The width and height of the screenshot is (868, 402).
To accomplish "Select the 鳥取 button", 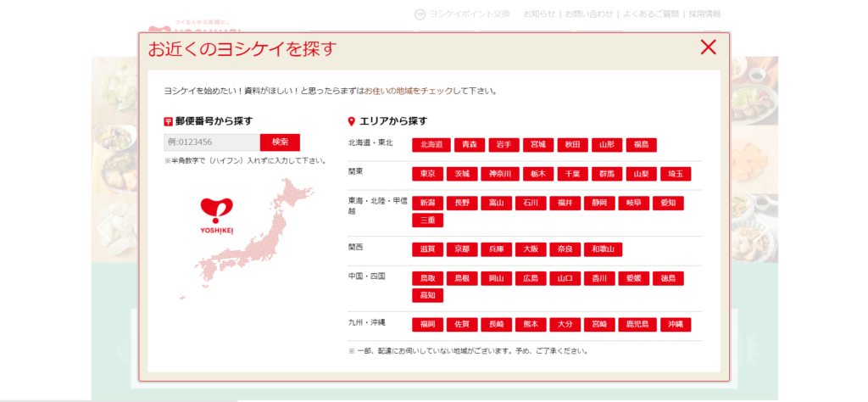I will 427,278.
